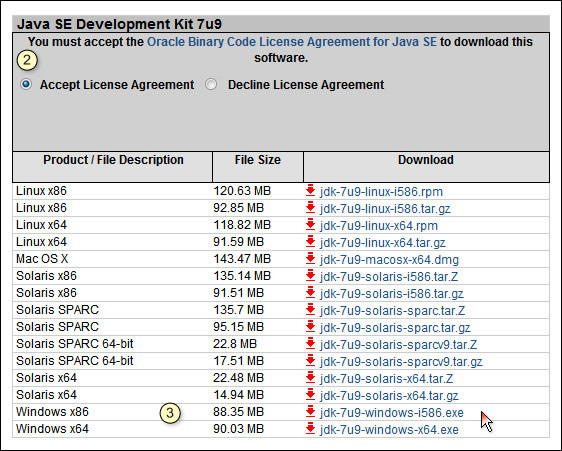This screenshot has width=562, height=451.
Task: Click download arrow icon for windows-x64.exe
Action: pyautogui.click(x=310, y=428)
